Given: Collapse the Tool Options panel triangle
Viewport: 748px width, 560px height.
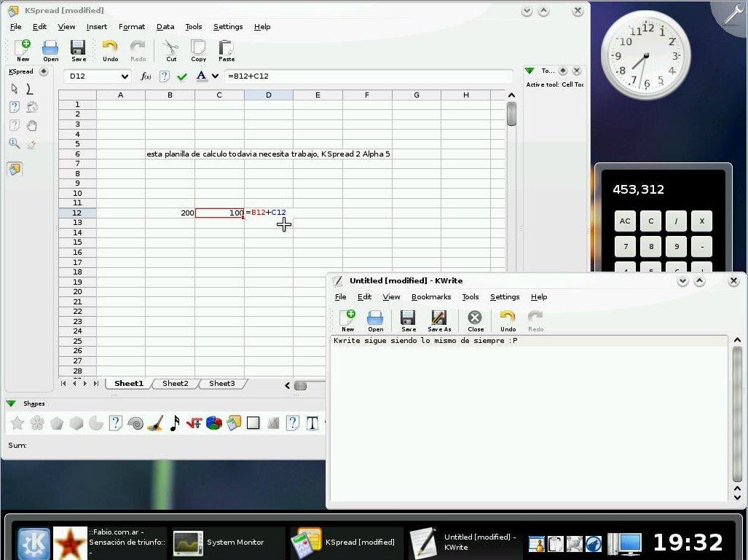Looking at the screenshot, I should pyautogui.click(x=529, y=71).
